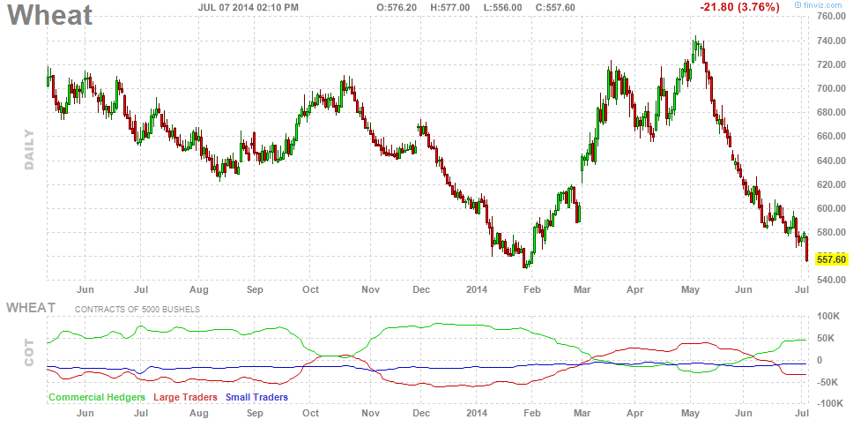
Task: Click the 580.00 price axis label
Action: (x=832, y=232)
